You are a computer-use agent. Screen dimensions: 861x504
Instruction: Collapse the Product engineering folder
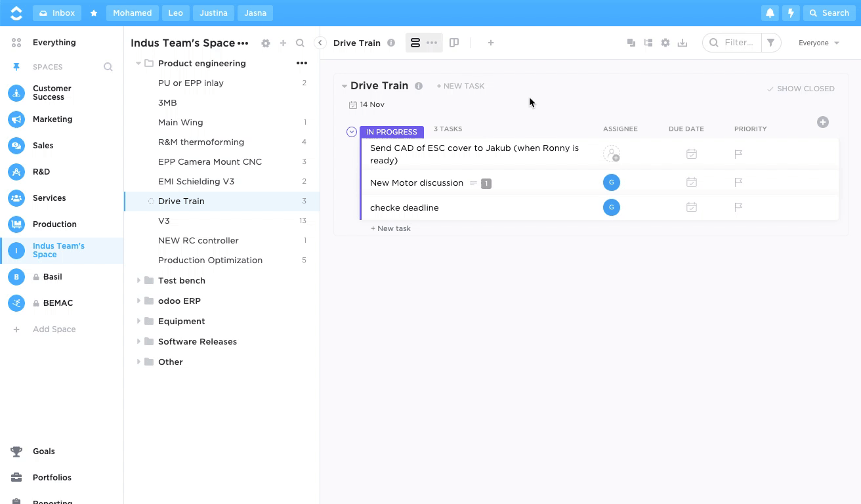(x=138, y=64)
